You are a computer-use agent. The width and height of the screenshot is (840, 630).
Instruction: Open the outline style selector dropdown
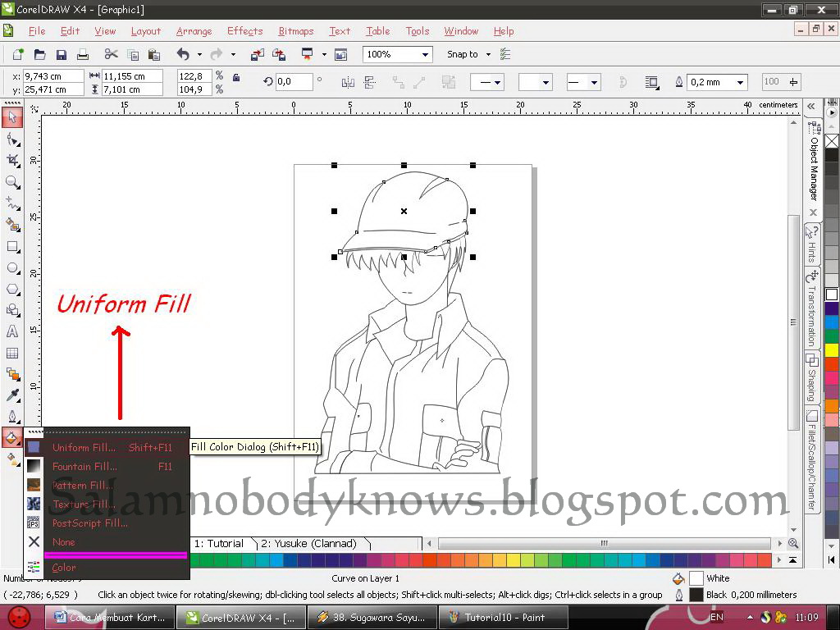tap(546, 83)
